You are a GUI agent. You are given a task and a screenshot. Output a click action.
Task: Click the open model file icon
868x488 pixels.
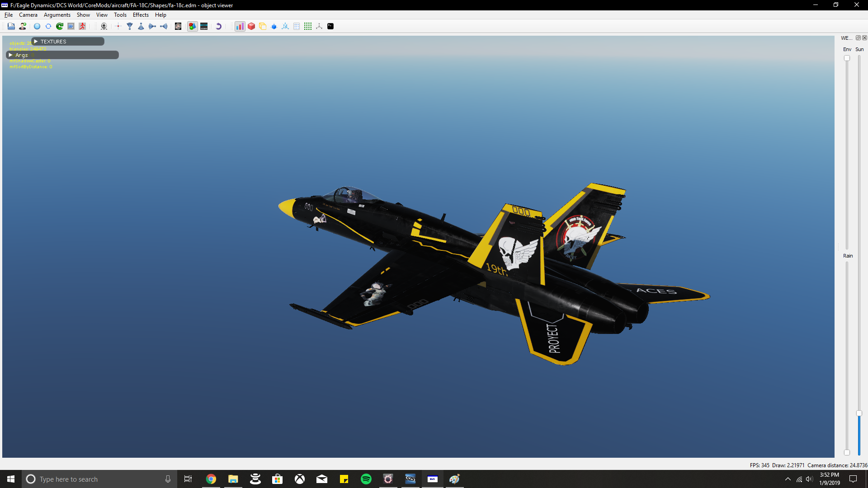(x=11, y=26)
